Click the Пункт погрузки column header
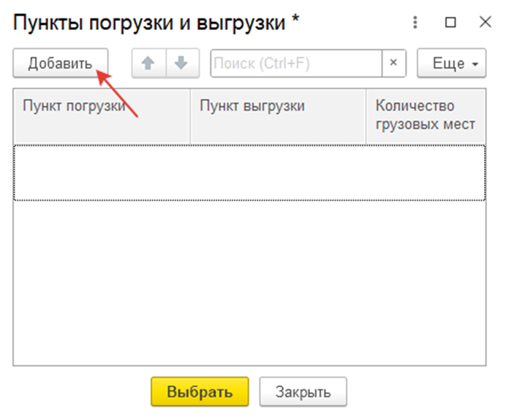 (x=102, y=116)
